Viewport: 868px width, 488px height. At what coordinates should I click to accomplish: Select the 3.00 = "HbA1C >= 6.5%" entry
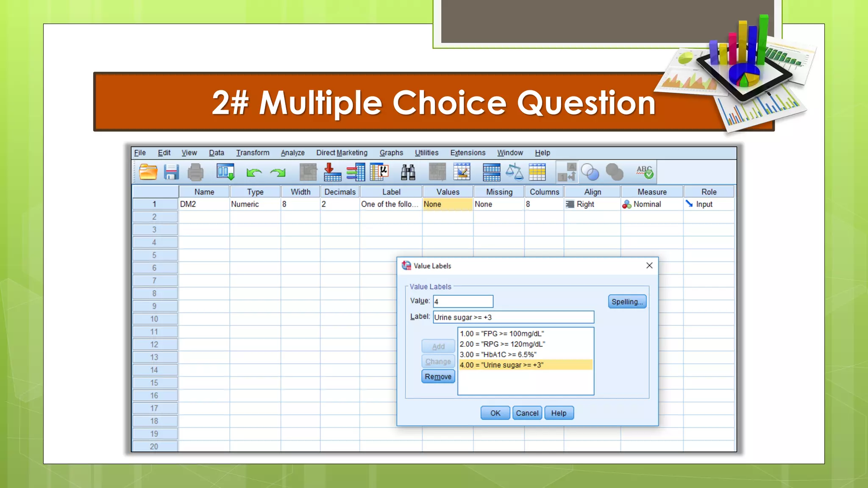click(x=526, y=355)
